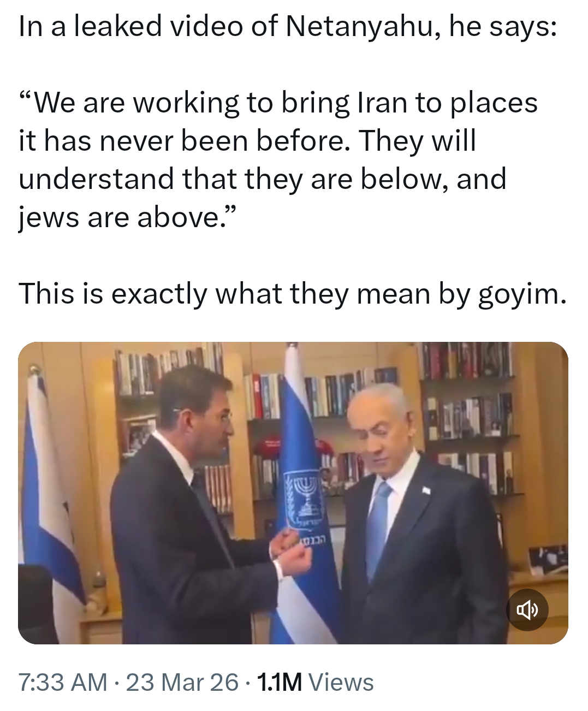Click the "23 Mar 26" date
588x711 pixels.
[182, 683]
